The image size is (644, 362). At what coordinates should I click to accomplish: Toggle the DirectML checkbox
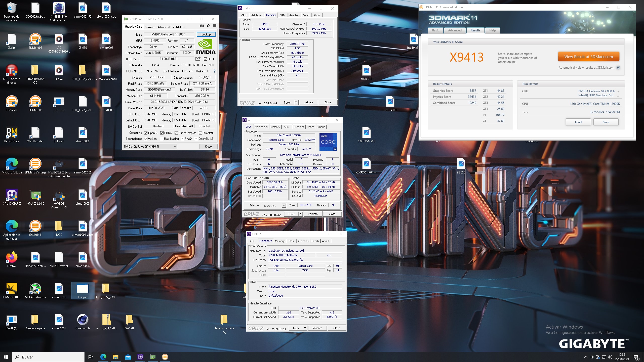tap(200, 133)
